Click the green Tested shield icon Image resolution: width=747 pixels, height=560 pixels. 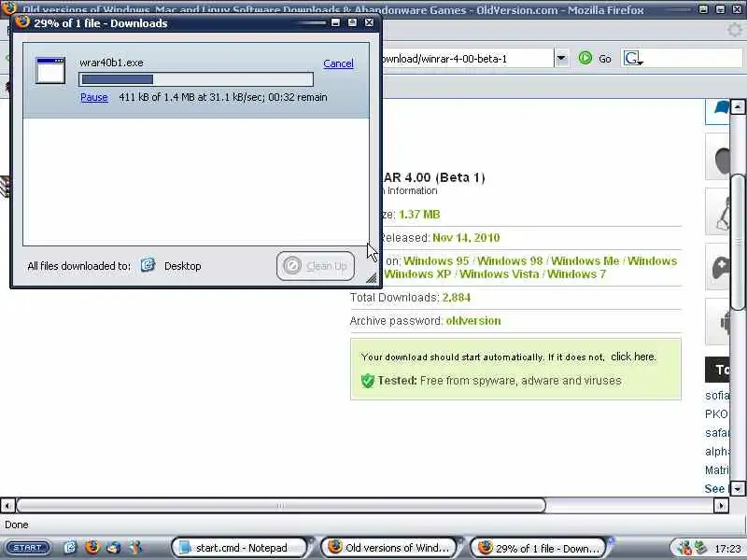(x=367, y=381)
